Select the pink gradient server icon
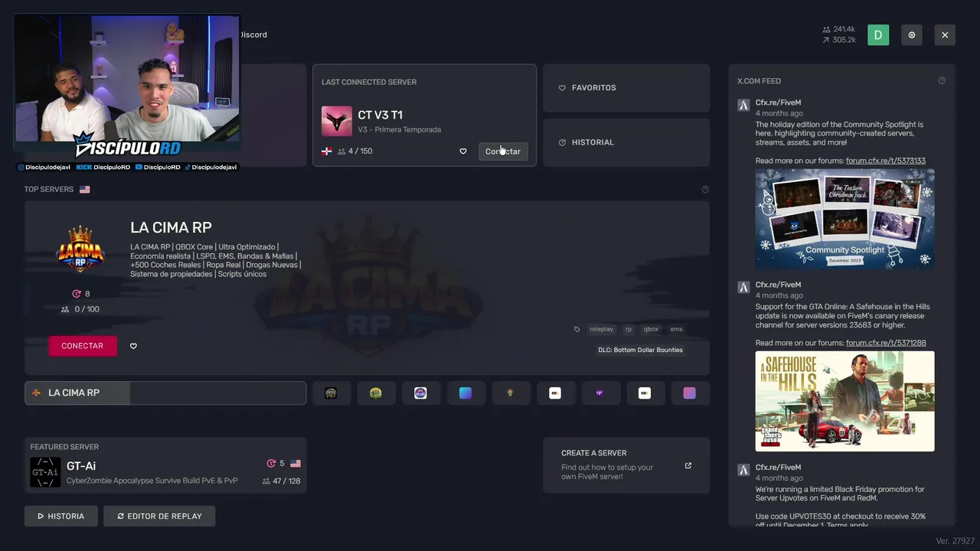The width and height of the screenshot is (980, 551). coord(690,393)
